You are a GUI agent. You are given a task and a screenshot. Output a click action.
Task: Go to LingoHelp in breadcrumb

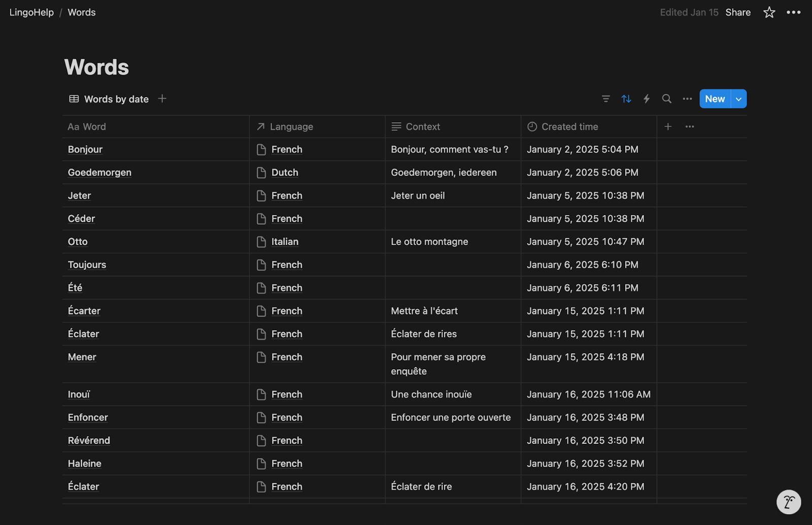pos(31,13)
